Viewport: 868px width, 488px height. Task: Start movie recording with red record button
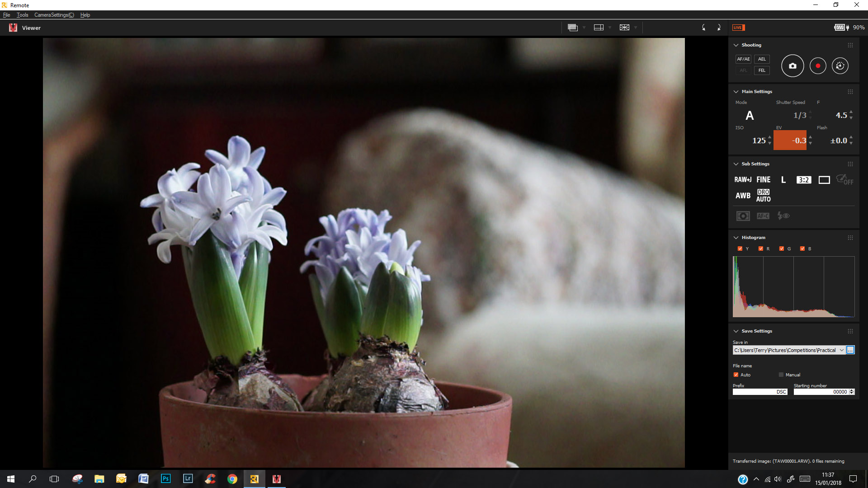pyautogui.click(x=818, y=66)
